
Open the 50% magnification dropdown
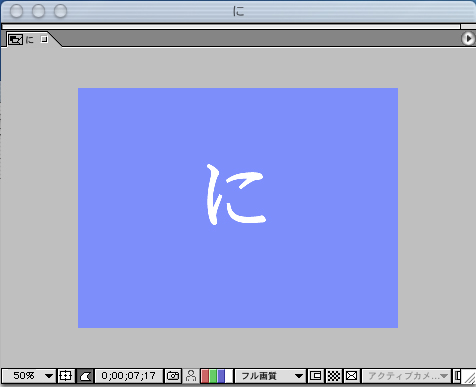point(28,376)
